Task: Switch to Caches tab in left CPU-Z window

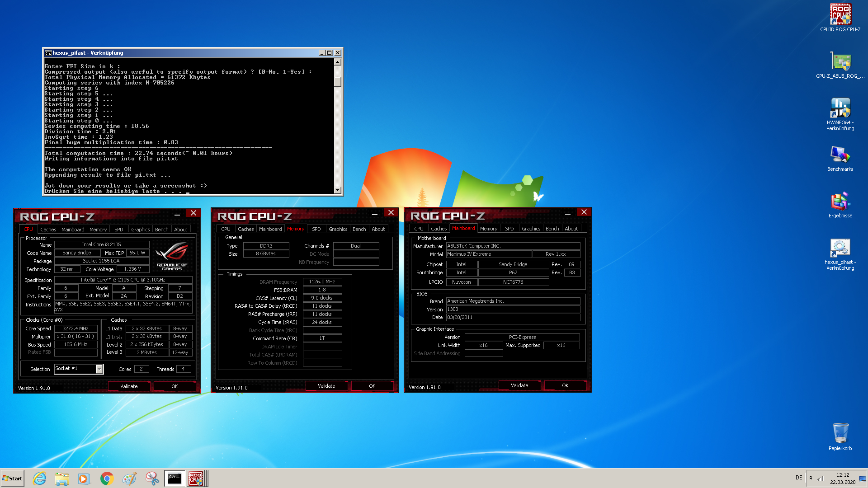Action: [48, 230]
